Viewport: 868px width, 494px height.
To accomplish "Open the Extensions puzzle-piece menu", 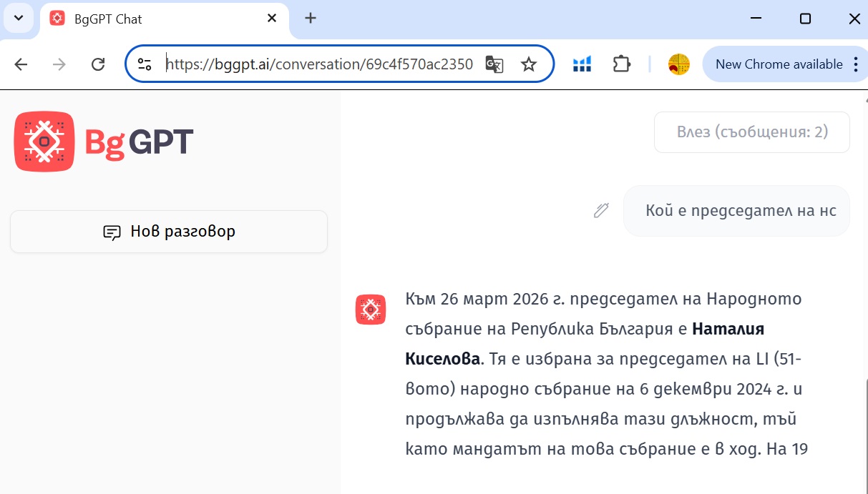I will 621,64.
